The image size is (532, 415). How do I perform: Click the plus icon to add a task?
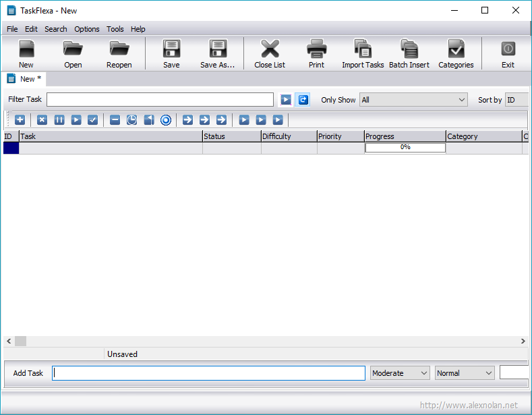(x=20, y=120)
